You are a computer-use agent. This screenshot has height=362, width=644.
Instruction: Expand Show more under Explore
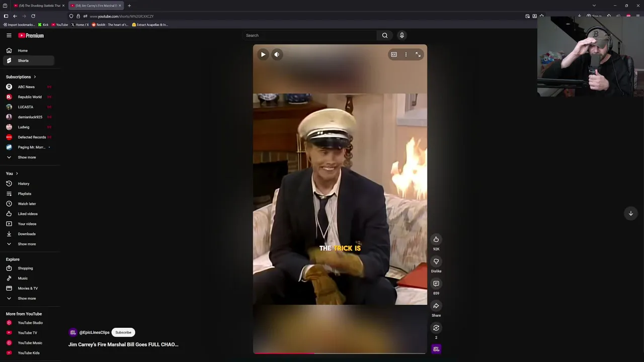click(x=29, y=299)
